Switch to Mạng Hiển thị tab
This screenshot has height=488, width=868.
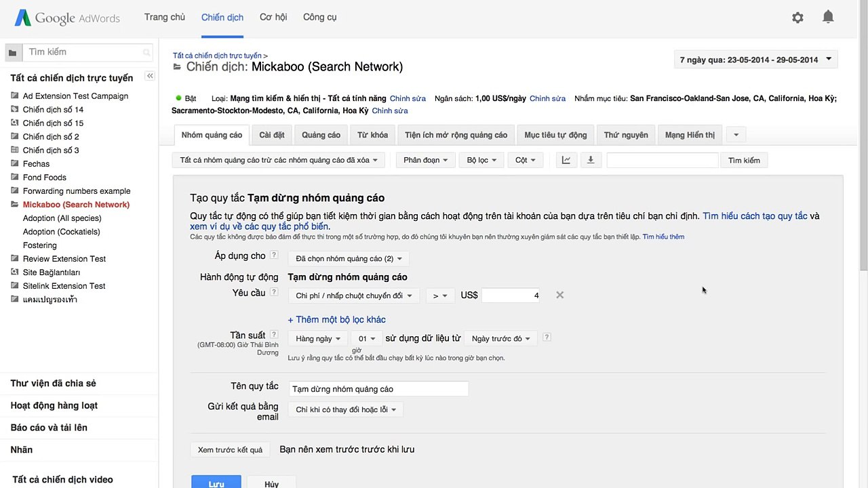(x=690, y=135)
